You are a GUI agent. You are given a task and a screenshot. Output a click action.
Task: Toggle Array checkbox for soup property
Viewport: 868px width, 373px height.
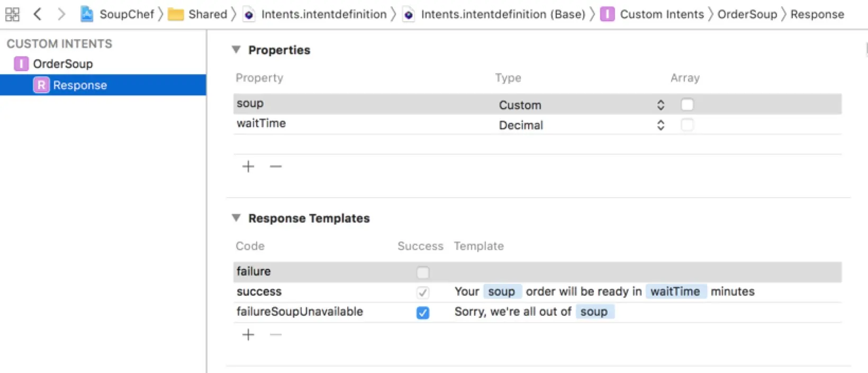pos(687,105)
